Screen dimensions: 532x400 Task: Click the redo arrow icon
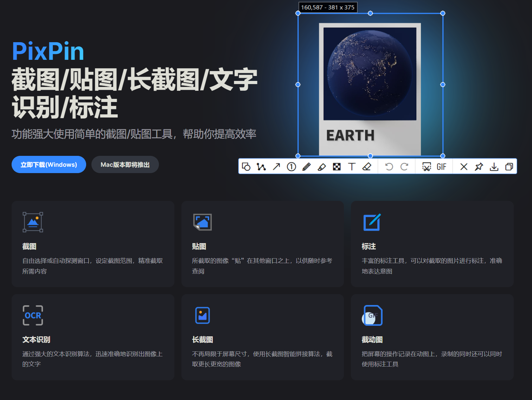tap(404, 167)
